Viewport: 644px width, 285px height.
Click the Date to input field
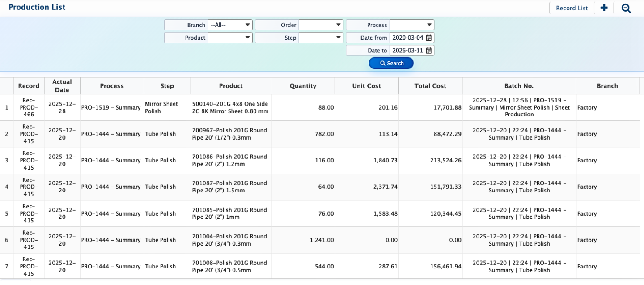click(x=407, y=51)
